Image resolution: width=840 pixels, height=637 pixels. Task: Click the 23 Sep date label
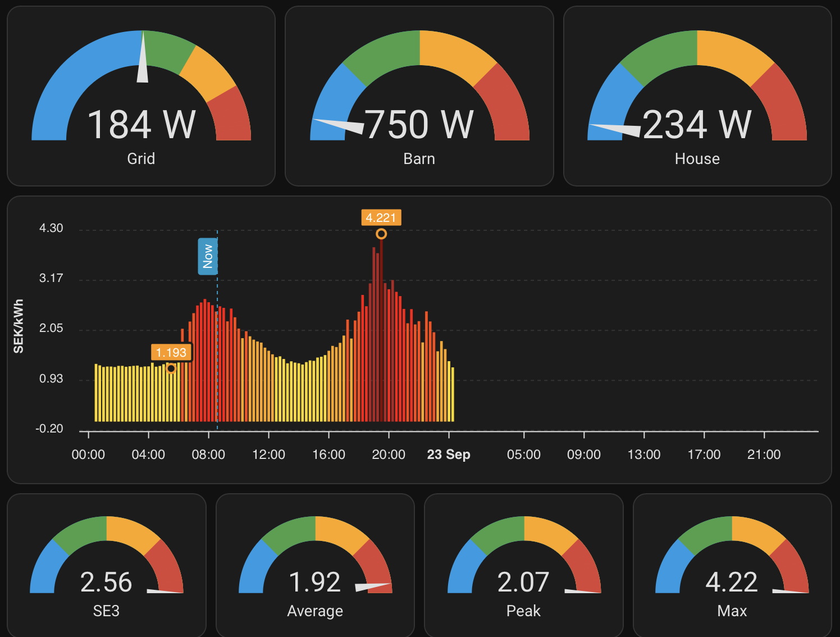click(x=449, y=454)
